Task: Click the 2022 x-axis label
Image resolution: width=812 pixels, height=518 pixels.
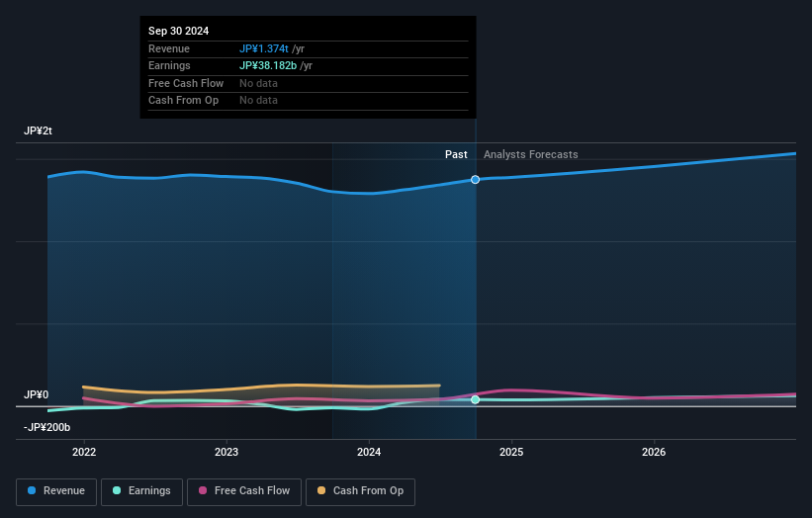Action: click(84, 452)
